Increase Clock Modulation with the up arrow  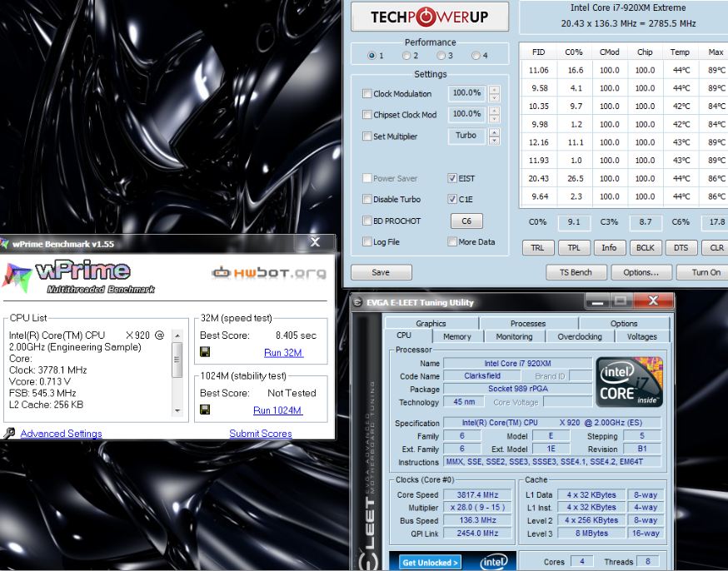495,90
